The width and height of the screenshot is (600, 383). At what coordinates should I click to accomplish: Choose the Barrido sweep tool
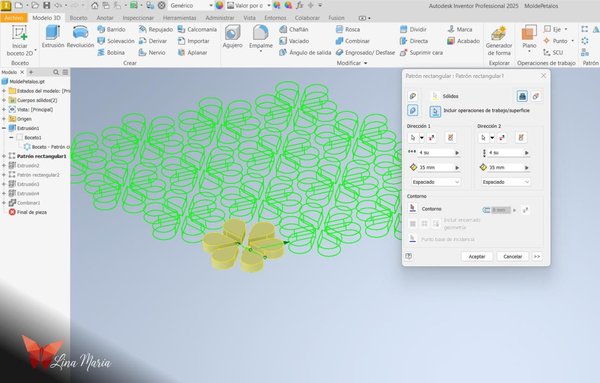click(111, 29)
